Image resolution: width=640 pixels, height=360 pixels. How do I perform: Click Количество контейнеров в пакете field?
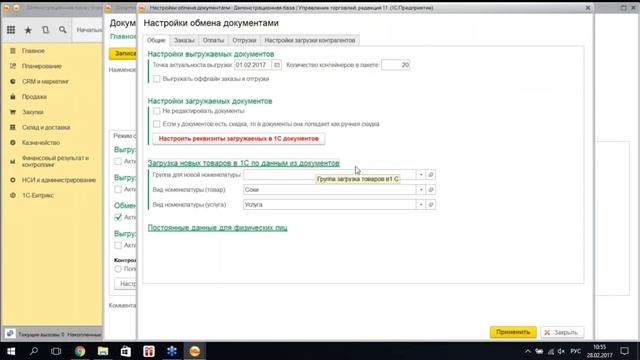[x=396, y=65]
